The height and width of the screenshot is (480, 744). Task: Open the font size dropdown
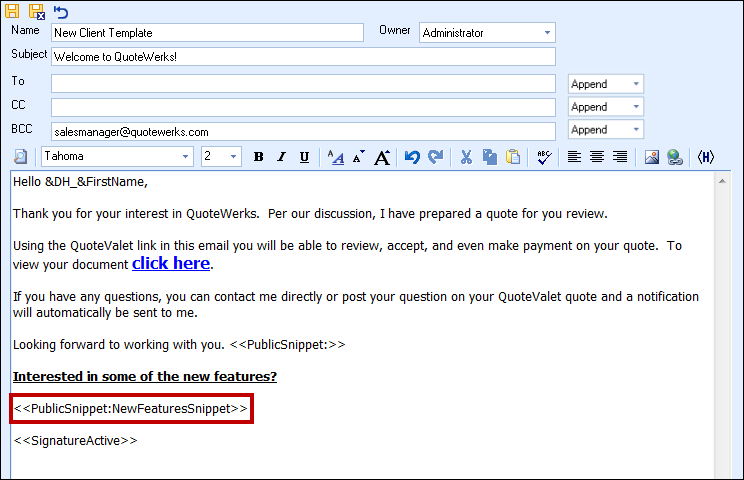(234, 157)
